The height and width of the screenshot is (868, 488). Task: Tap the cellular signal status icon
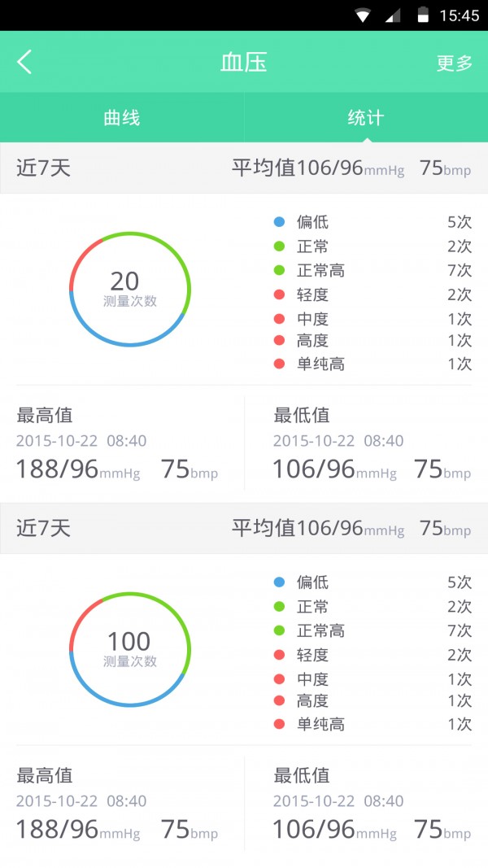click(x=393, y=15)
